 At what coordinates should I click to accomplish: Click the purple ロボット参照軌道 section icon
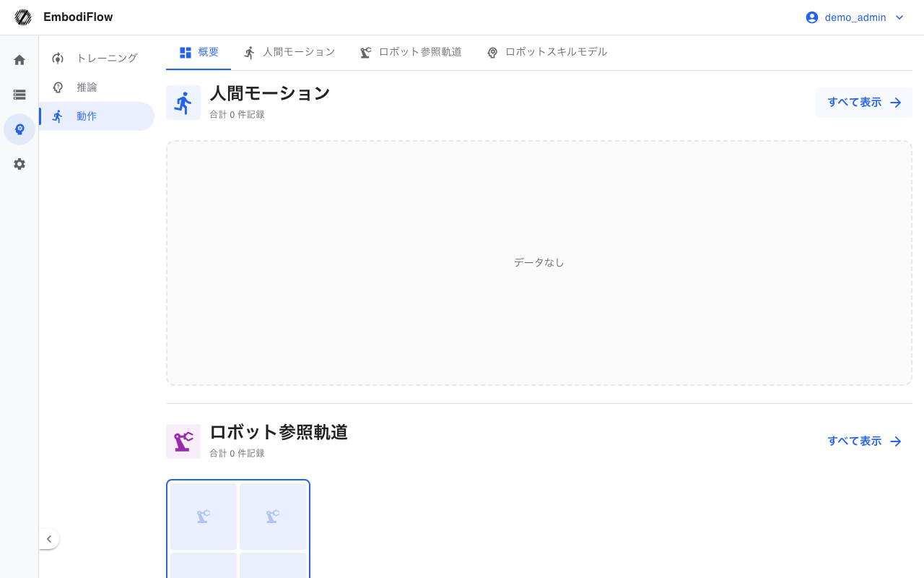[x=183, y=441]
